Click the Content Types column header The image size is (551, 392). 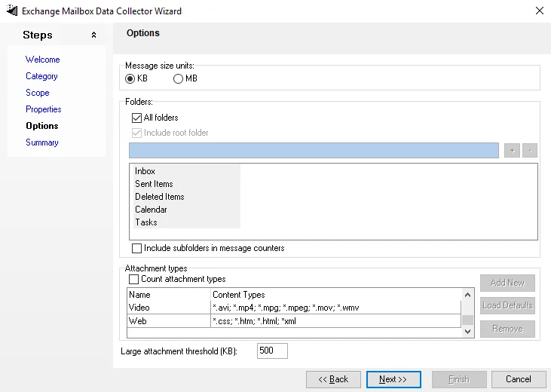point(335,295)
